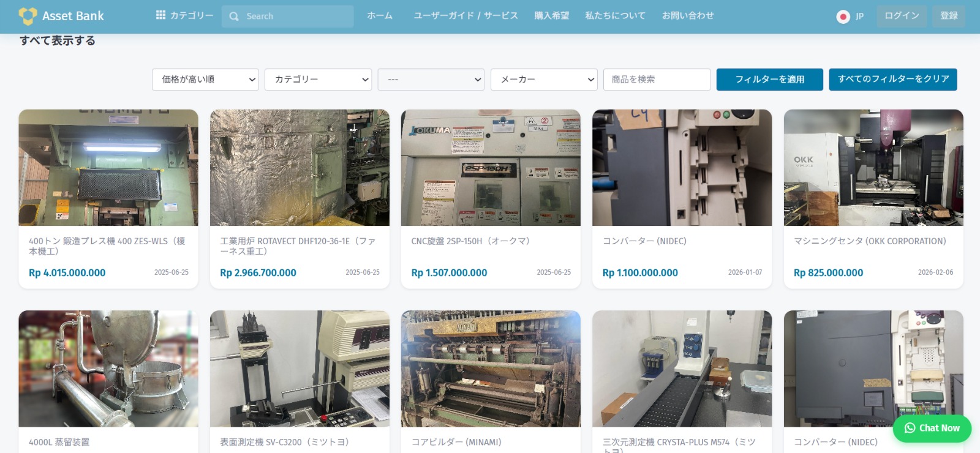Open the --- subcategory dropdown
This screenshot has height=453, width=980.
pyautogui.click(x=431, y=80)
